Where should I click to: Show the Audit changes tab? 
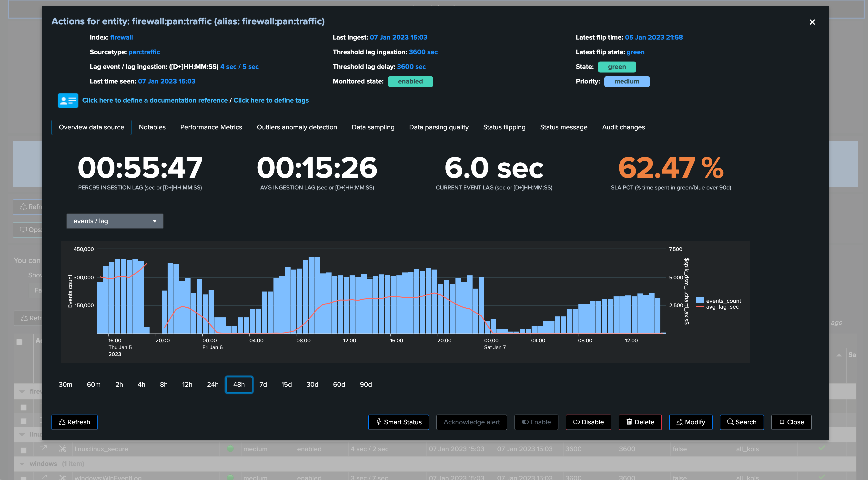point(623,127)
